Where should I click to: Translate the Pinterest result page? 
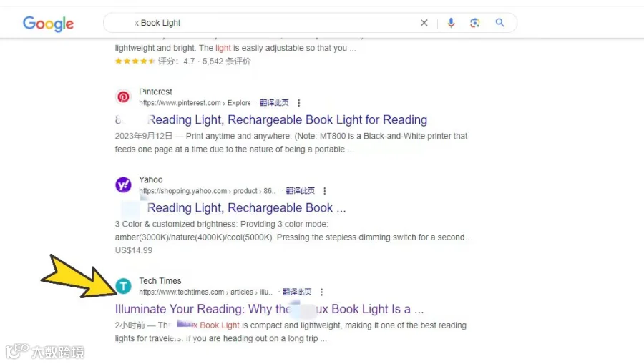click(x=274, y=102)
